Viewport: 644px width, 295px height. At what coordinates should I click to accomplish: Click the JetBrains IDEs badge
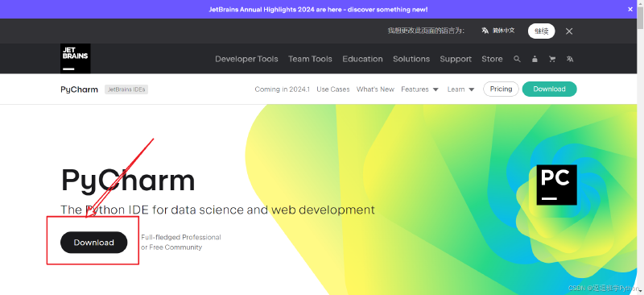coord(126,89)
